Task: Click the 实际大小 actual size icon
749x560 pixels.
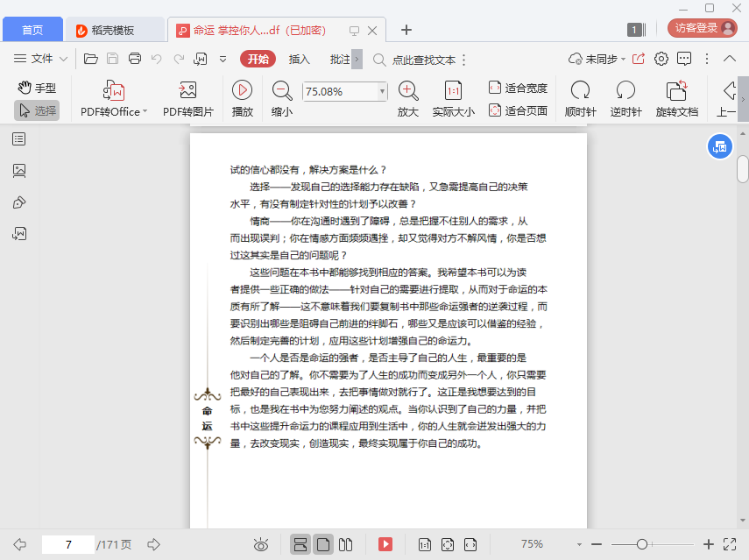Action: (453, 90)
